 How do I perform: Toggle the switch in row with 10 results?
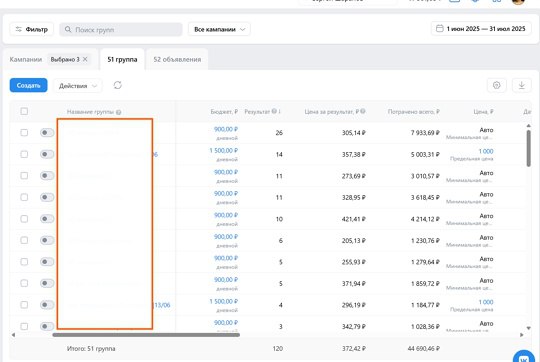47,219
